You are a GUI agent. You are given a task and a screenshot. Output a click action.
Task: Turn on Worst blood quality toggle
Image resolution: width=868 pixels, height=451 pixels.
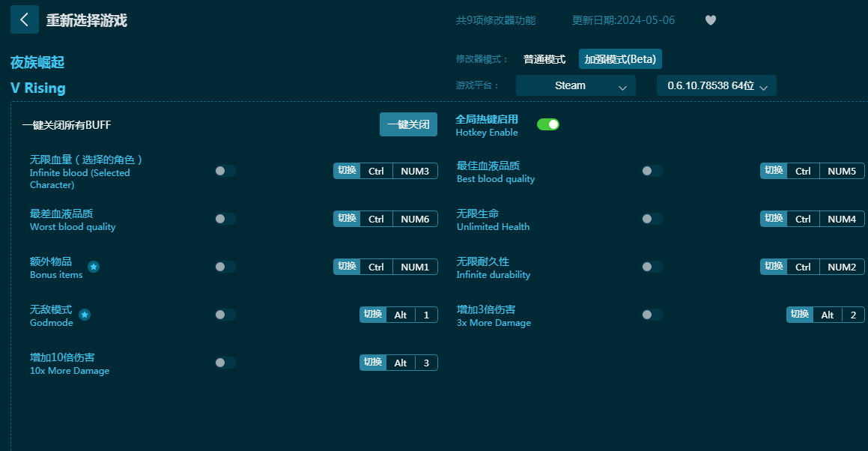click(225, 219)
